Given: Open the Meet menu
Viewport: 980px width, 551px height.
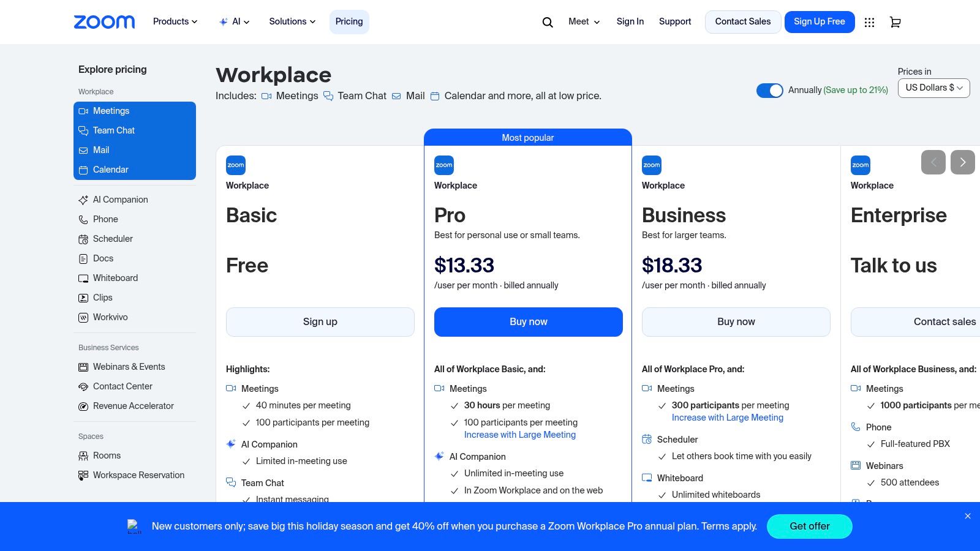Looking at the screenshot, I should pos(582,21).
